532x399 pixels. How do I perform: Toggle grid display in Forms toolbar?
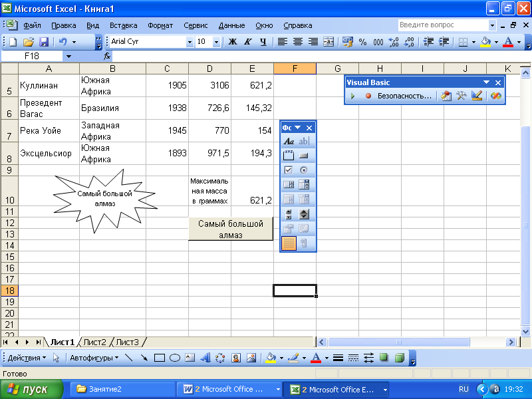click(289, 243)
